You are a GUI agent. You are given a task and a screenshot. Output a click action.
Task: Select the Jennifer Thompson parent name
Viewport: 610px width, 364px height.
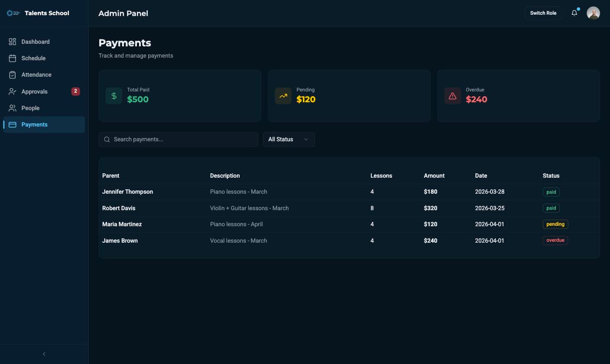(127, 192)
